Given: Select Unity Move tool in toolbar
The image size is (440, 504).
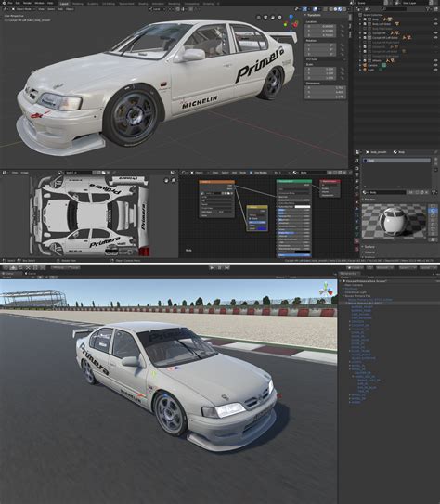Looking at the screenshot, I should coord(13,267).
